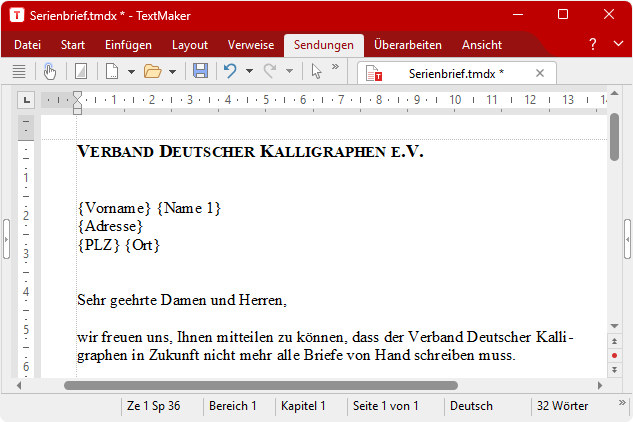The image size is (633, 422).
Task: Open the Datei menu
Action: point(27,44)
